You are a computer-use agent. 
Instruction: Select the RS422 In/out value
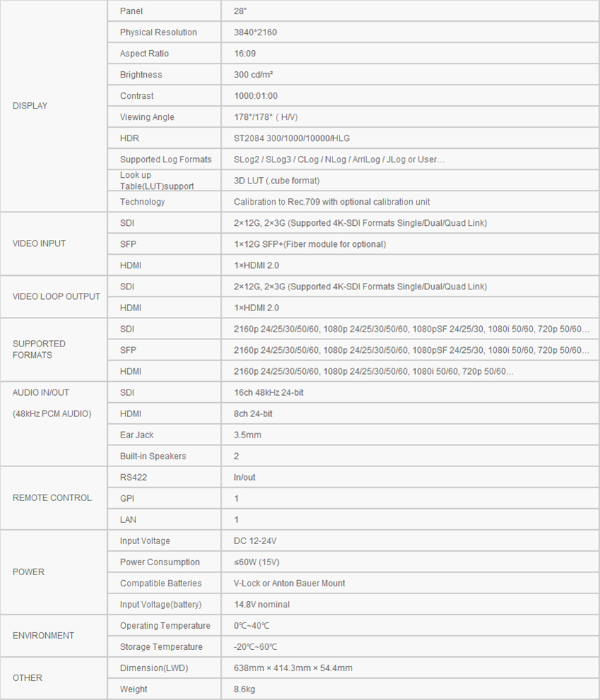(x=245, y=477)
